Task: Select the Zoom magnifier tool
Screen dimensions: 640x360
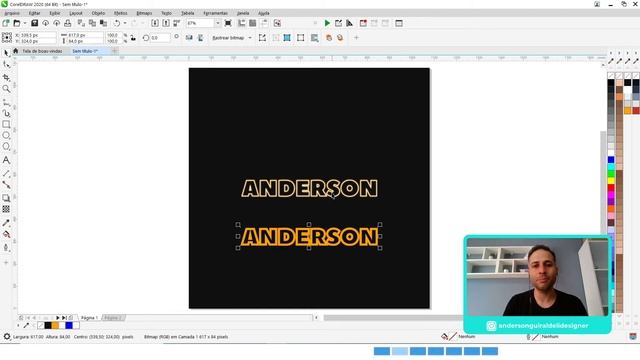Action: click(6, 89)
